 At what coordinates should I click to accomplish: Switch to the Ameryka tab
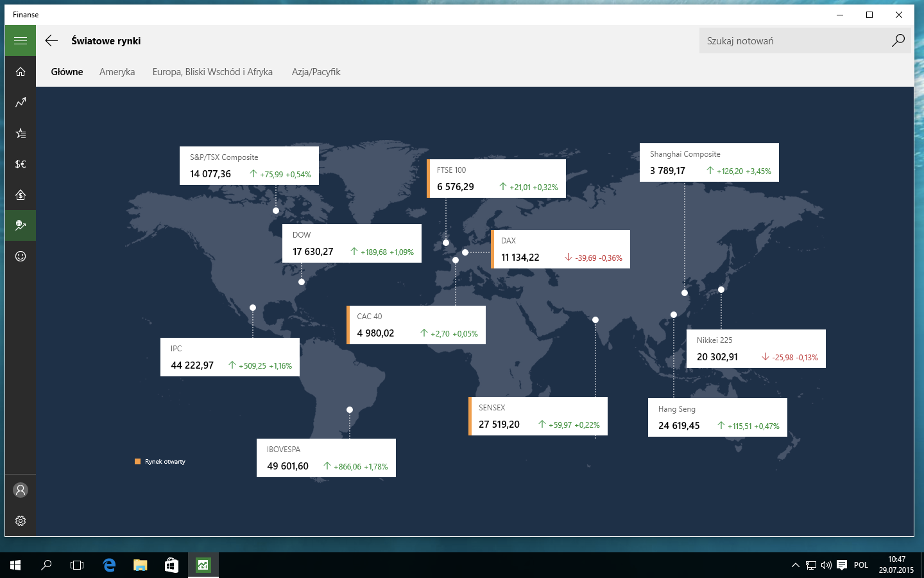coord(117,72)
